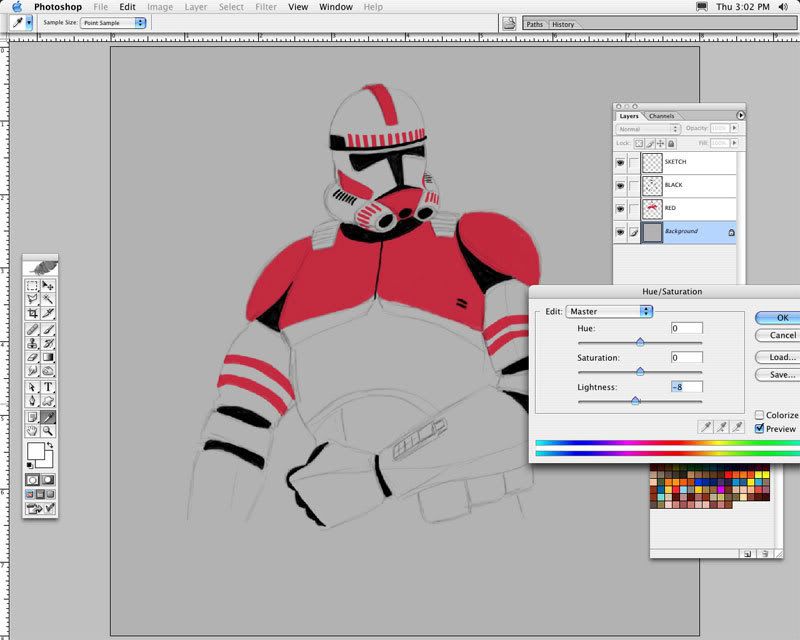The image size is (800, 640).
Task: Select the Path Selection arrow tool
Action: pos(32,387)
